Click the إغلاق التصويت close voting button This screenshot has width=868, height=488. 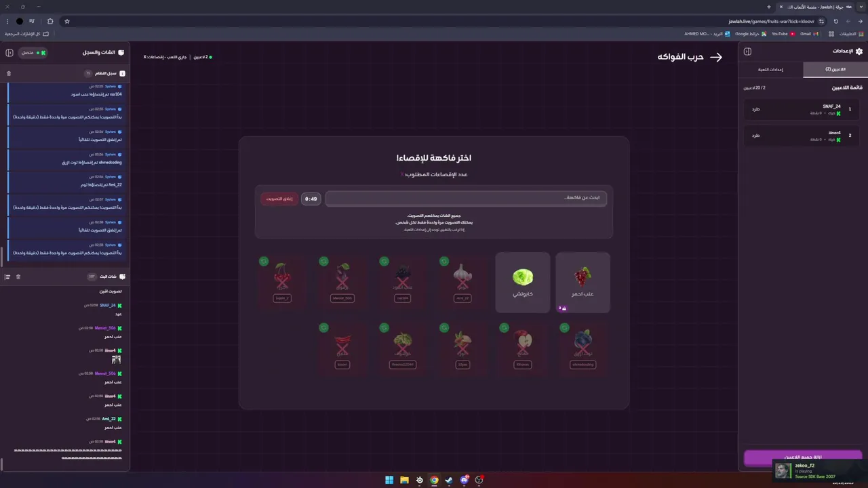click(x=279, y=199)
